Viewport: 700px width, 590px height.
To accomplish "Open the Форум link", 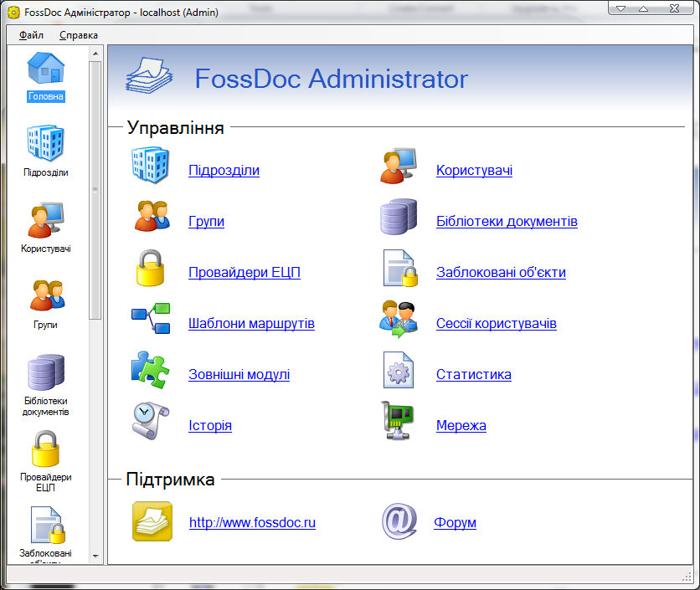I will click(x=455, y=522).
